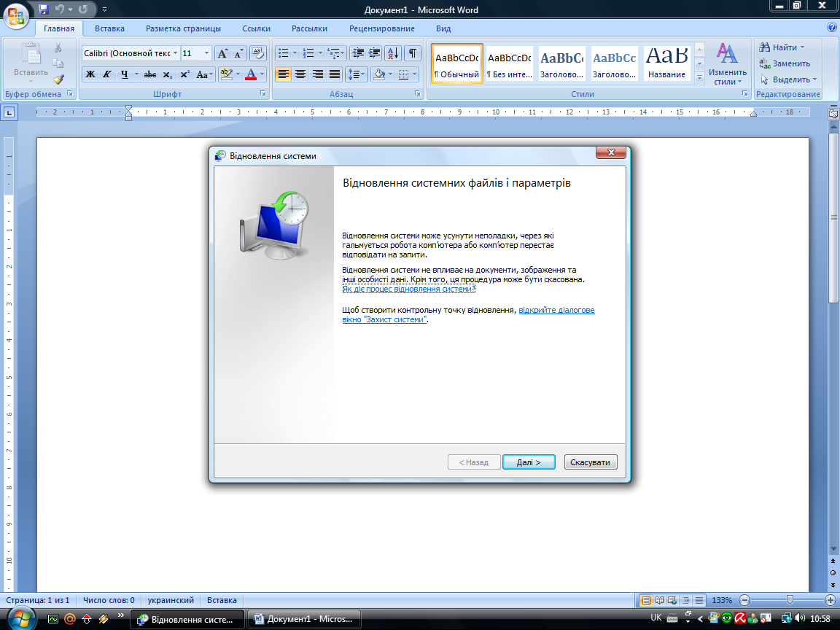This screenshot has width=840, height=630.
Task: Click the Sort icon
Action: [x=393, y=53]
